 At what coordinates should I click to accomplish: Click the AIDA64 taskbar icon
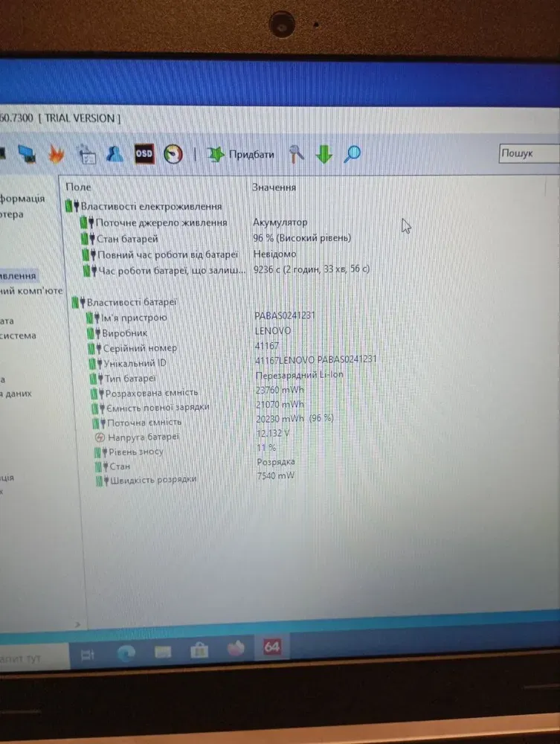[272, 648]
